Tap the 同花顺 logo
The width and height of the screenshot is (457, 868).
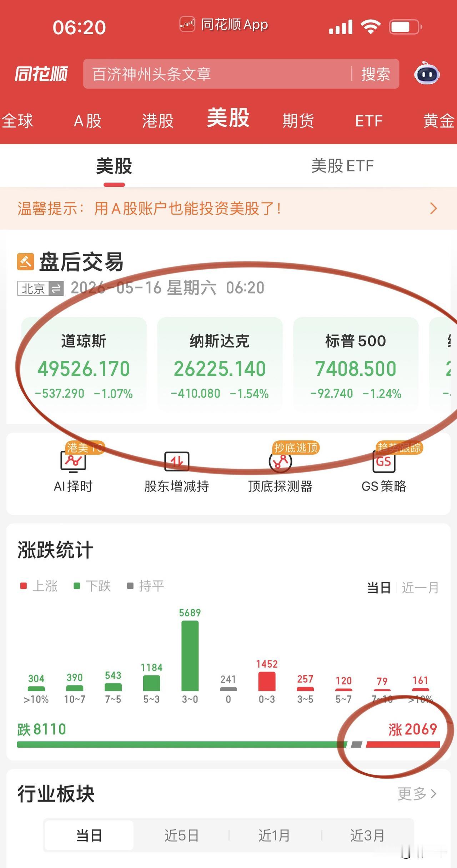41,74
